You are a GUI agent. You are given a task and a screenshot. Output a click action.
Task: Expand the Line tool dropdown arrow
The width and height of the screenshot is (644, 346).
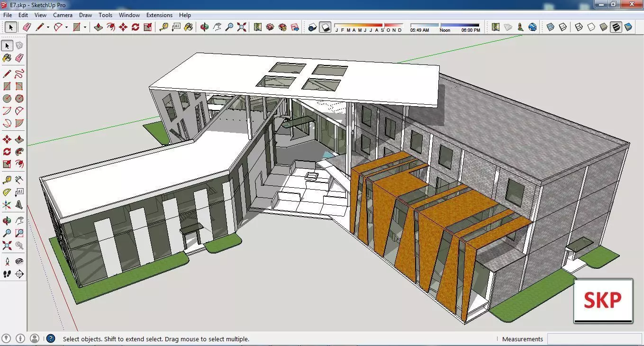(48, 27)
